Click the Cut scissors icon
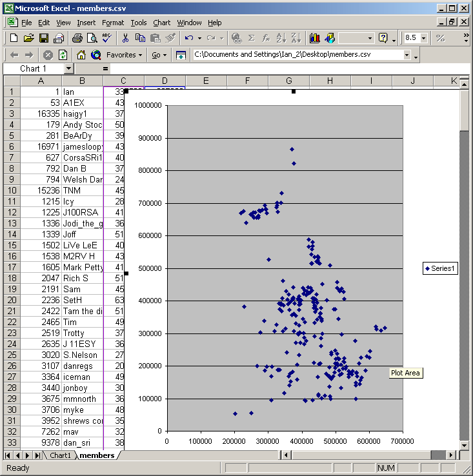 click(125, 38)
